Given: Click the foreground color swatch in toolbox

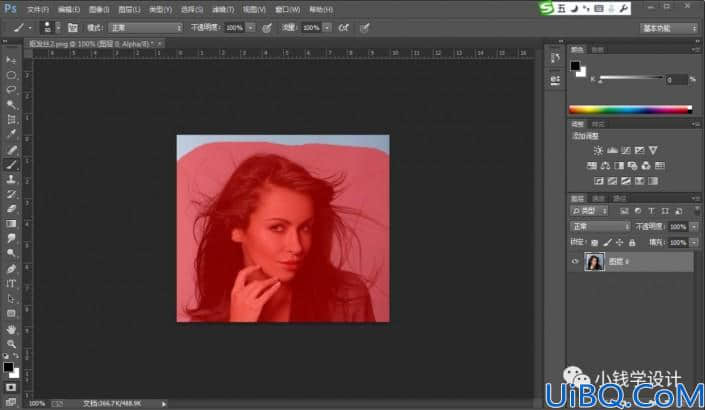Looking at the screenshot, I should click(x=8, y=367).
